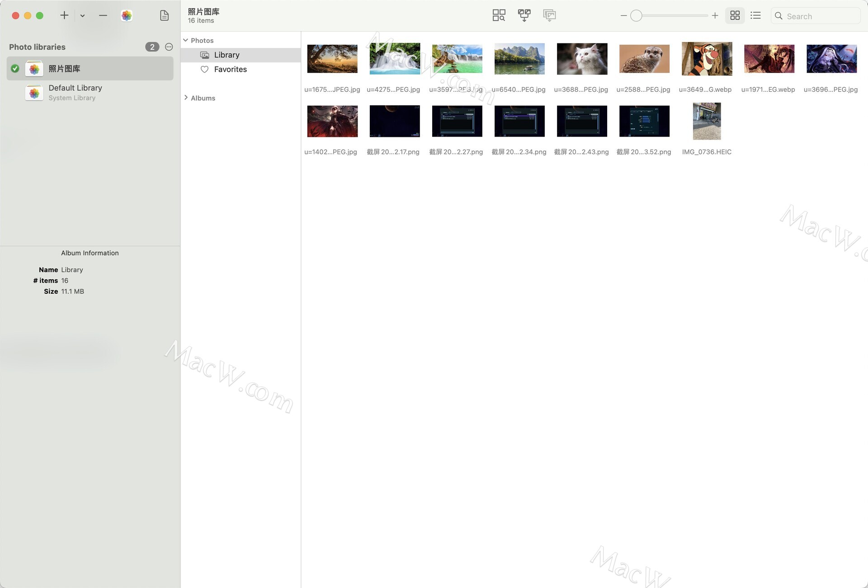
Task: Select screenshot thumbnail 截屏 20...3.52.png
Action: tap(644, 121)
